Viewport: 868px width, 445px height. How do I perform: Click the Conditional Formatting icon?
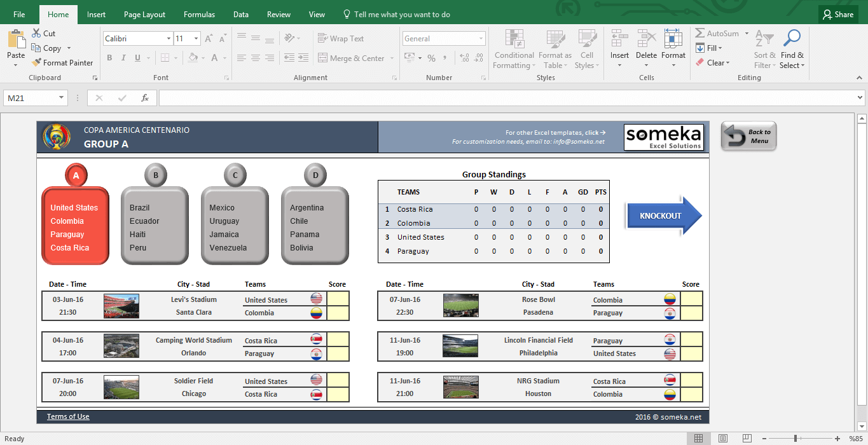pyautogui.click(x=514, y=39)
